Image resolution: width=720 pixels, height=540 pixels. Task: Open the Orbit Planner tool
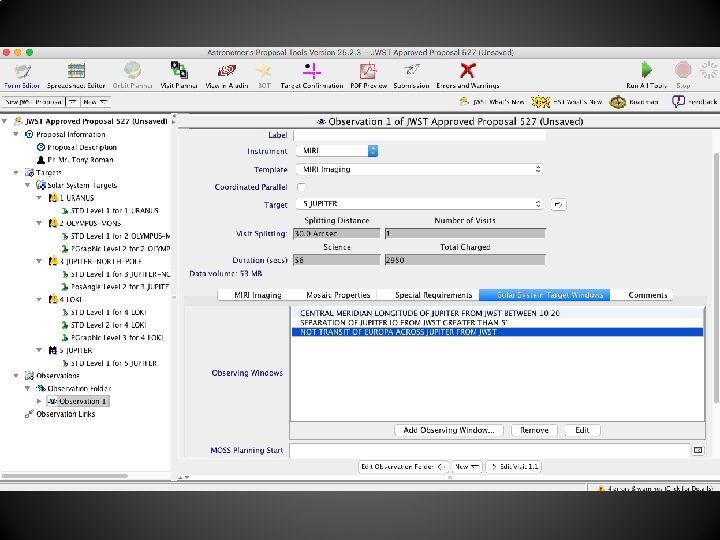[x=132, y=76]
